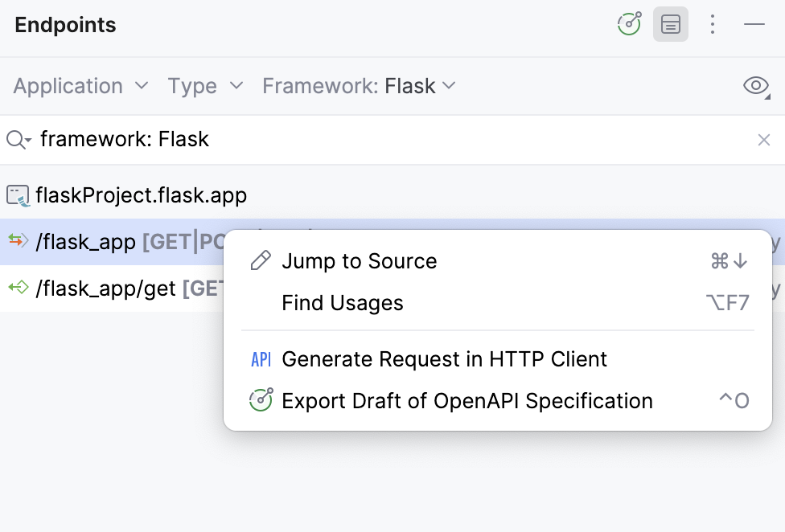Clear the framework: Flask search query
The image size is (785, 532).
763,139
